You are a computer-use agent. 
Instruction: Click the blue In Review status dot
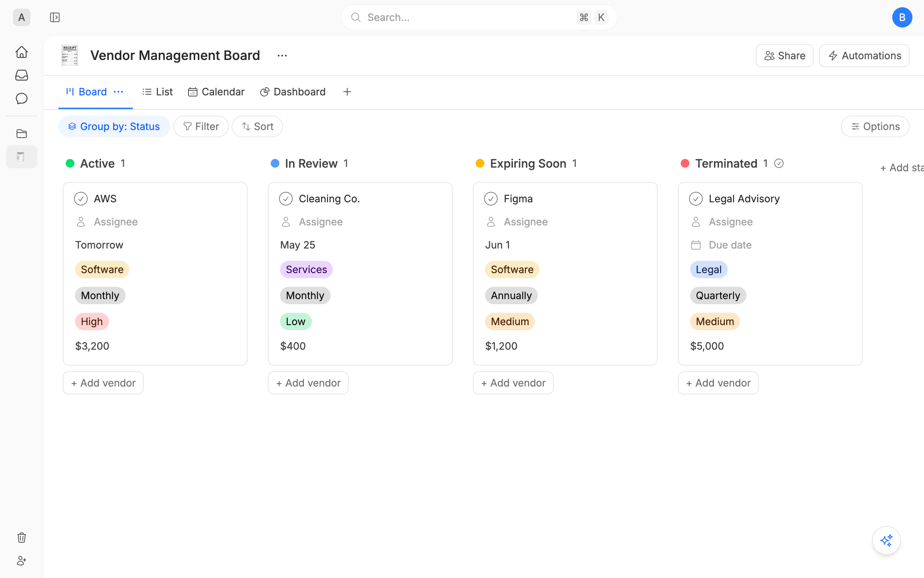coord(275,164)
